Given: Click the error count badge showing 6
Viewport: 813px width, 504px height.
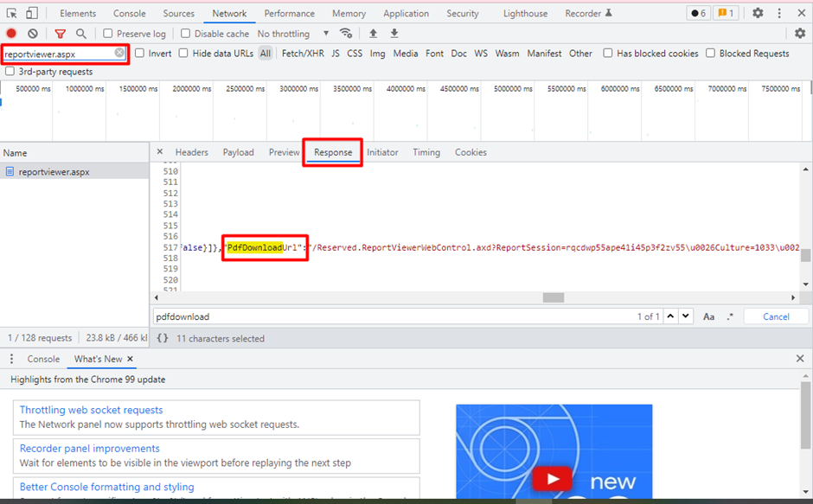Looking at the screenshot, I should coord(699,13).
